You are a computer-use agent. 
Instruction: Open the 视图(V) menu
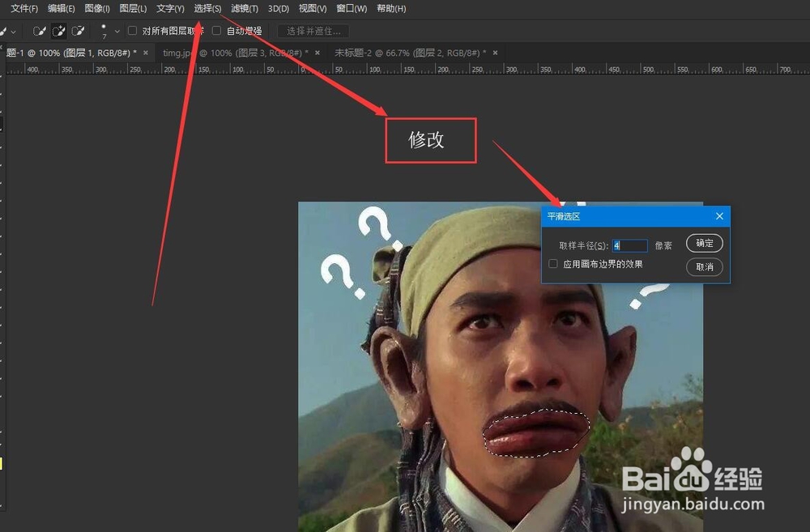tap(313, 8)
